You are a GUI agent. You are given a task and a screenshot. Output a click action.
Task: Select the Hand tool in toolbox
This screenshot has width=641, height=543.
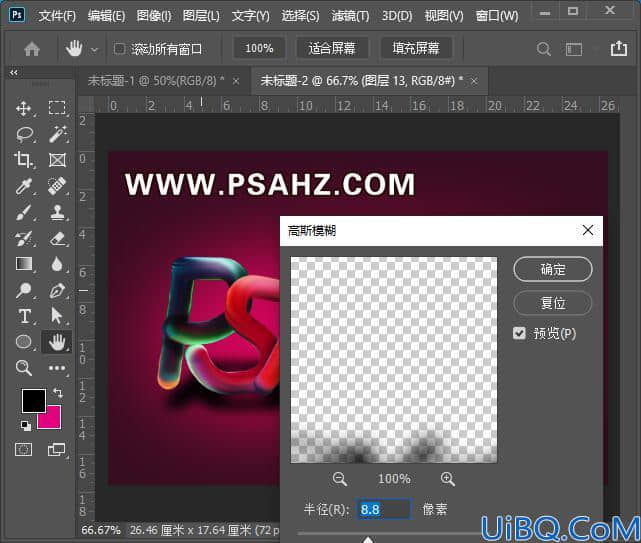pos(57,342)
